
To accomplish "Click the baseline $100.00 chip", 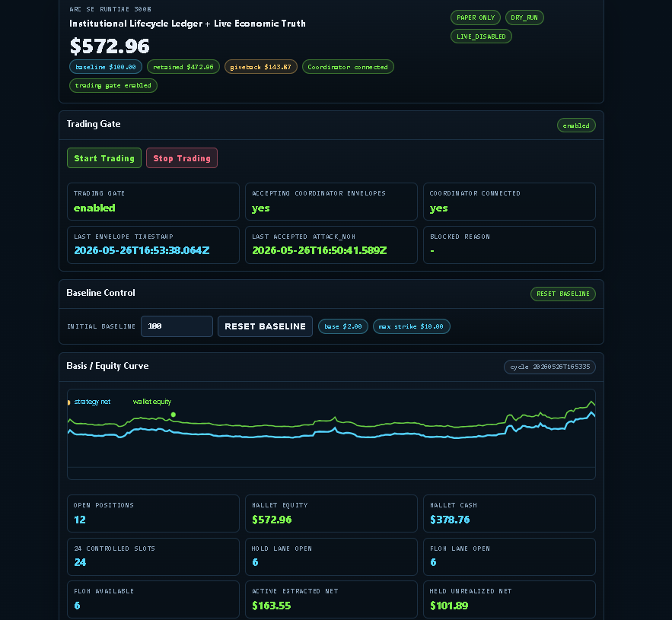I will pos(106,67).
